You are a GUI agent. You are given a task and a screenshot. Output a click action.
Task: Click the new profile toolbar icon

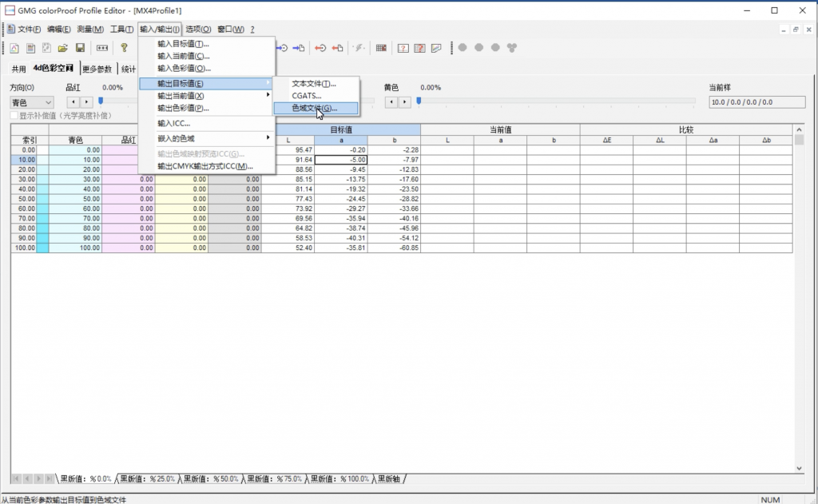click(14, 48)
